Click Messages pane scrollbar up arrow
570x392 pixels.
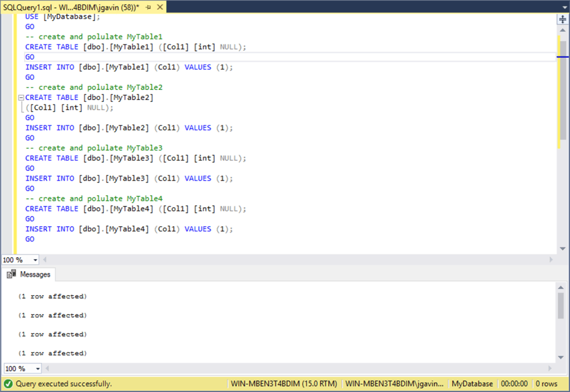[561, 288]
